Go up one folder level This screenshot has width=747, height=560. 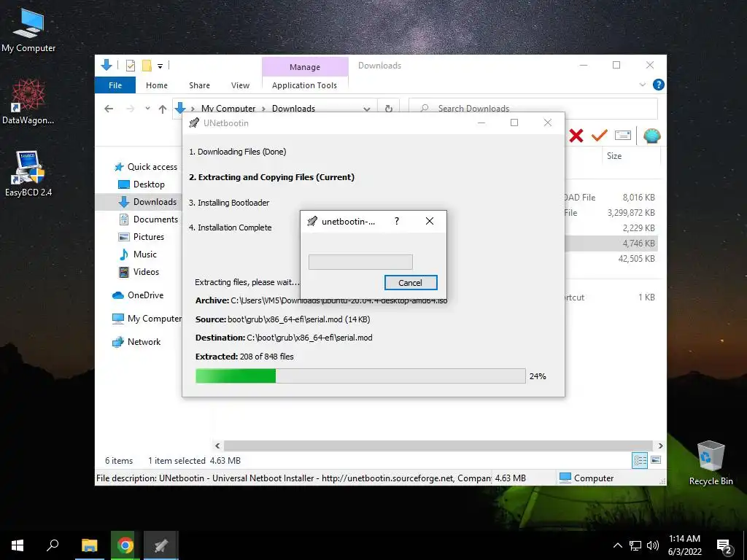pyautogui.click(x=163, y=109)
